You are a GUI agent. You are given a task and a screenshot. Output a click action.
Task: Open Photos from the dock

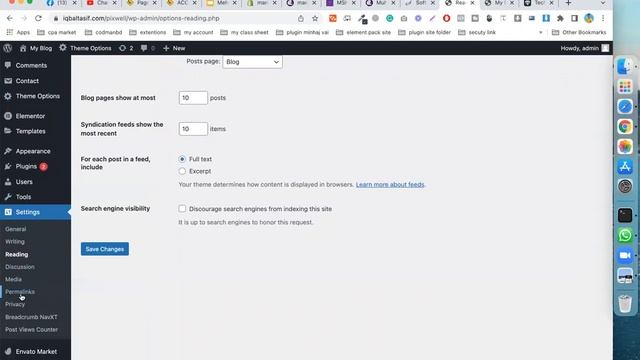[624, 147]
